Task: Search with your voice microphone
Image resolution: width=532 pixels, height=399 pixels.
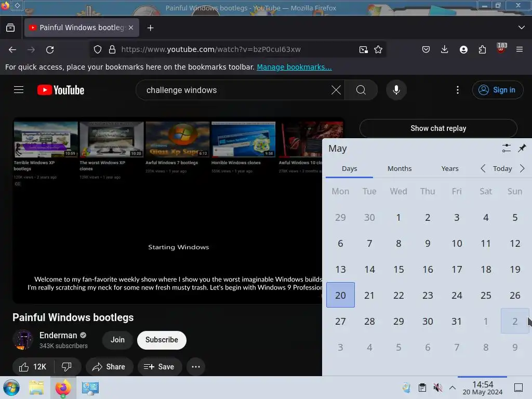Action: 396,90
